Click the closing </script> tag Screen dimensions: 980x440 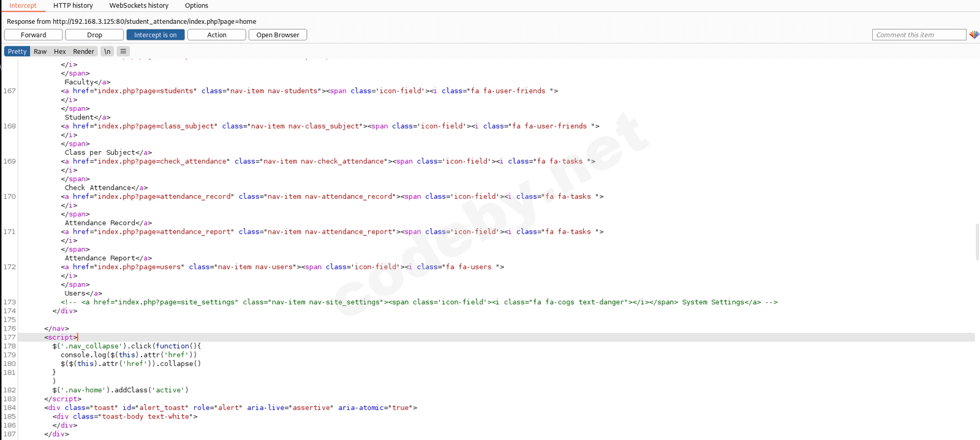[x=62, y=398]
